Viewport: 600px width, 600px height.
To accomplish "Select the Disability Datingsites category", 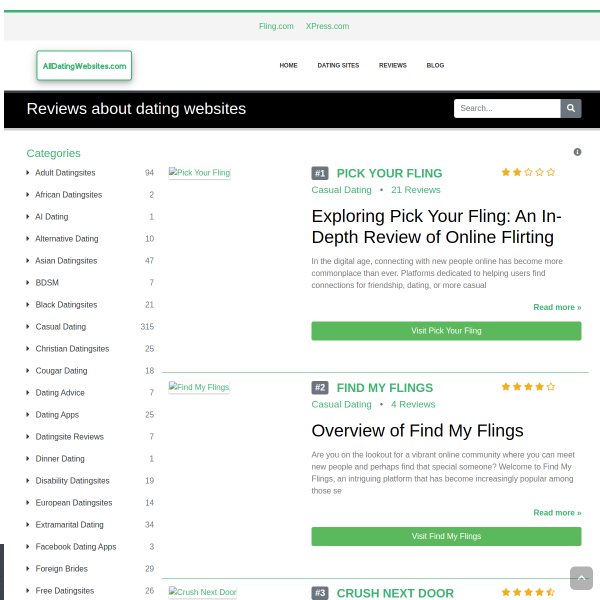I will [x=72, y=481].
